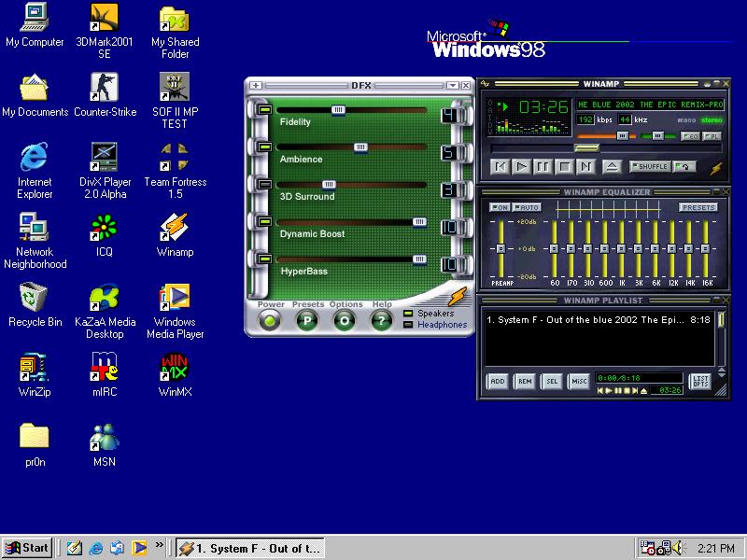Open the PRESETS menu in the equalizer
This screenshot has width=747, height=560.
click(698, 206)
